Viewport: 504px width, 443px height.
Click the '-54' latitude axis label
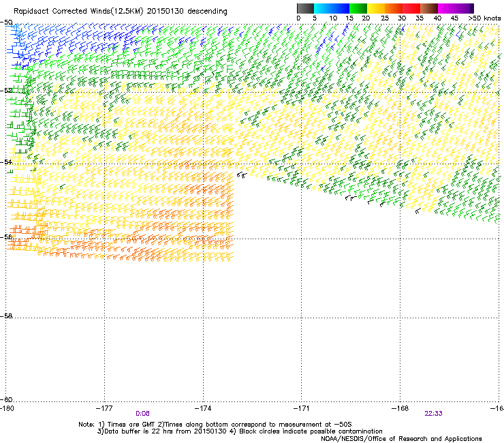[6, 162]
